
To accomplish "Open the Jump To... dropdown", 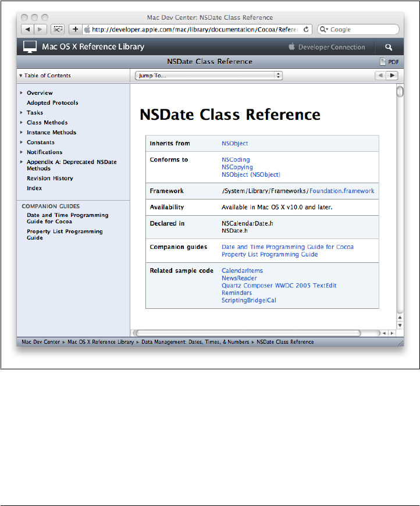I will click(x=209, y=76).
